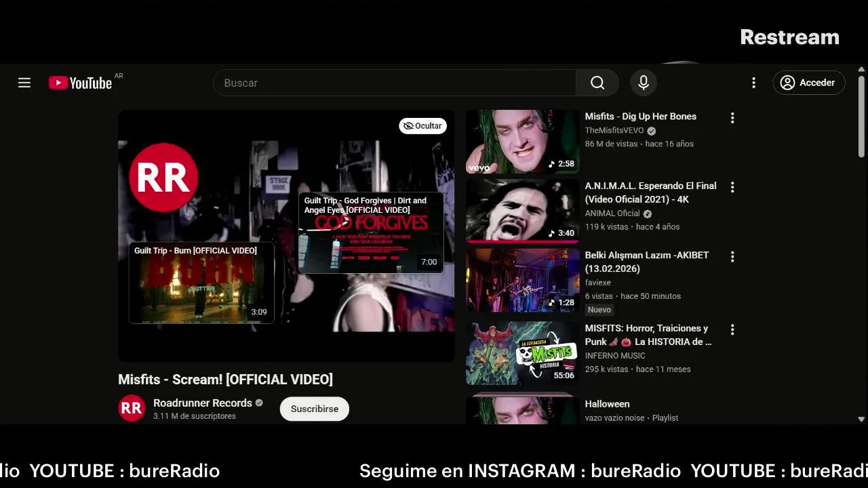868x488 pixels.
Task: Click verified badge next to Roadrunner Records
Action: point(259,403)
